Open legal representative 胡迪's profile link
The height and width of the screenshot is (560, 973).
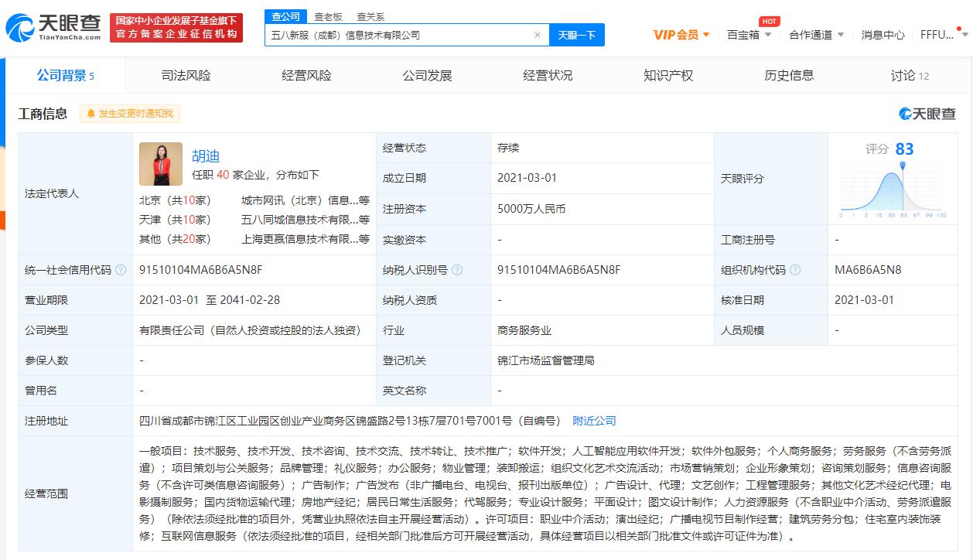(x=206, y=155)
